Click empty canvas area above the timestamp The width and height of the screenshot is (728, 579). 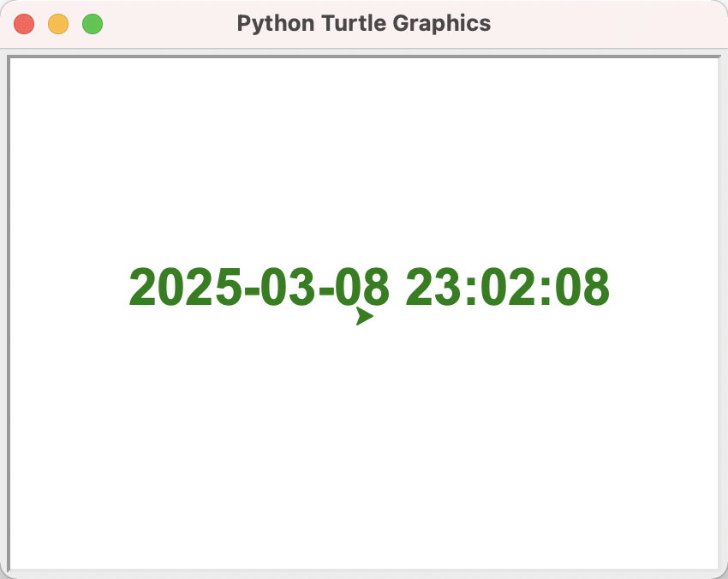tap(363, 154)
